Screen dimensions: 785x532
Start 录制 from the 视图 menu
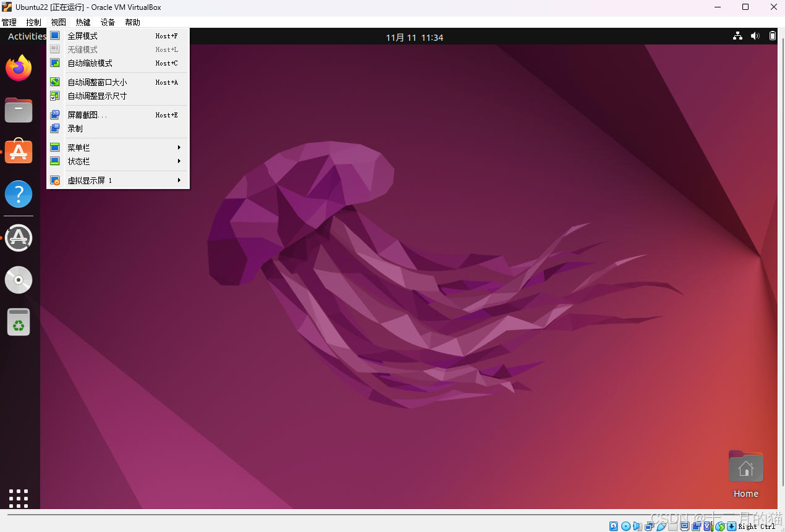tap(117, 129)
